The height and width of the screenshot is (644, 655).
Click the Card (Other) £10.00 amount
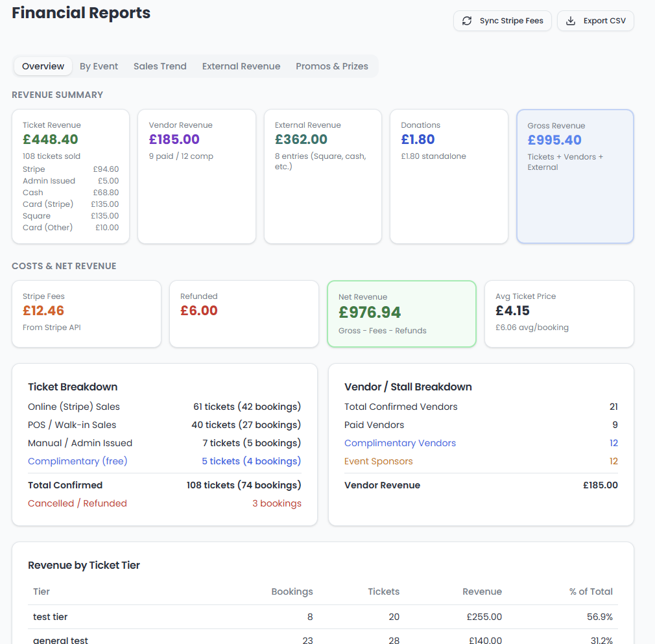(107, 228)
